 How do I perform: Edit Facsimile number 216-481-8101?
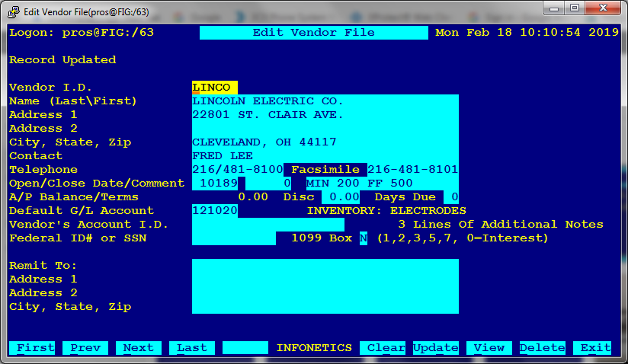click(x=413, y=170)
